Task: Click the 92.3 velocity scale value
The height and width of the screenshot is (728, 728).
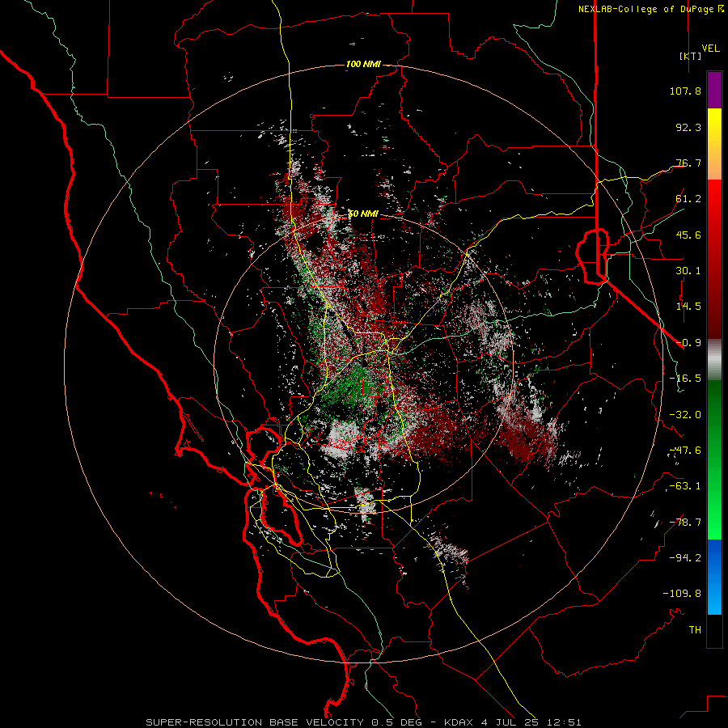Action: coord(688,127)
